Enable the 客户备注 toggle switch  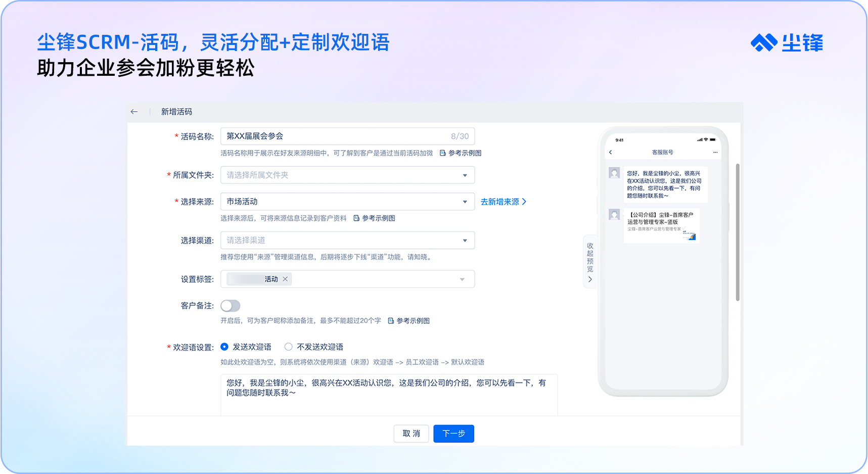[x=231, y=306]
